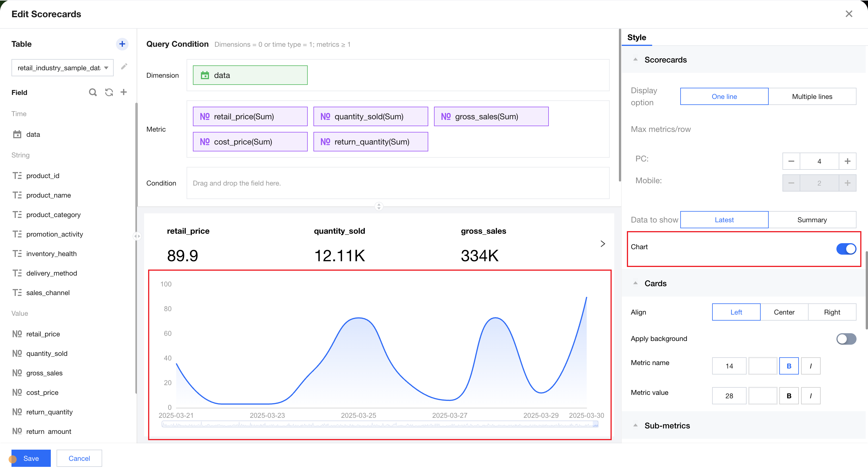Open the retail_industry_sample_data table dropdown
The width and height of the screenshot is (868, 472).
click(x=63, y=68)
